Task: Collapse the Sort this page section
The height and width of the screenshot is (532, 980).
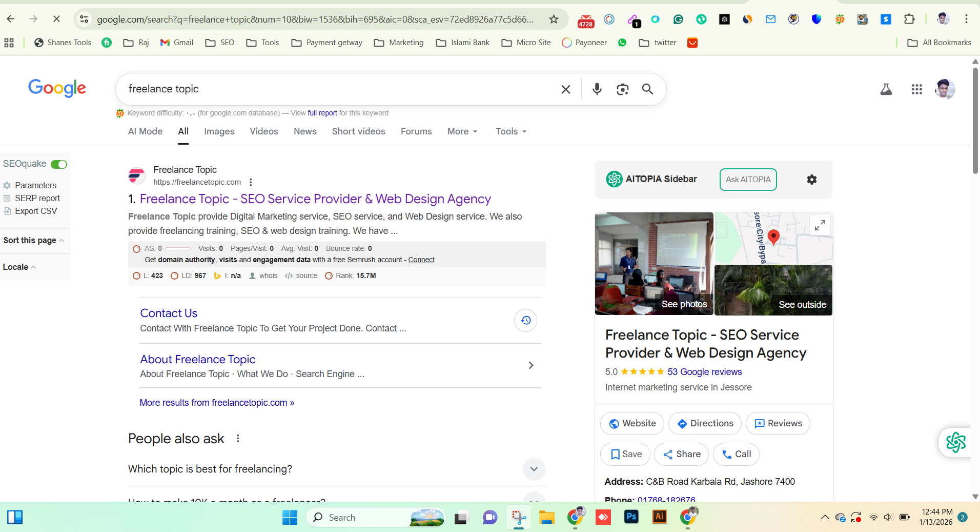Action: coord(34,241)
